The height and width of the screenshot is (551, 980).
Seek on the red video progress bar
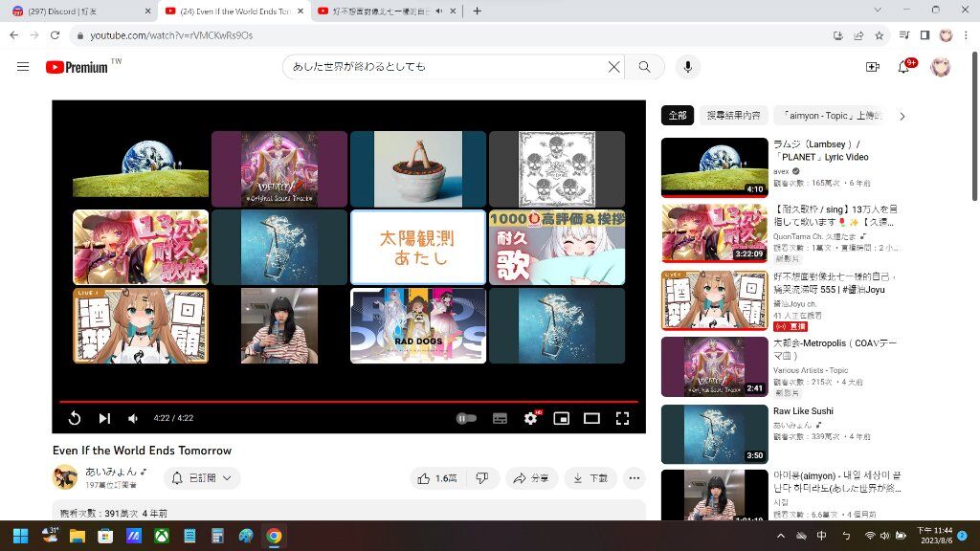[x=348, y=402]
